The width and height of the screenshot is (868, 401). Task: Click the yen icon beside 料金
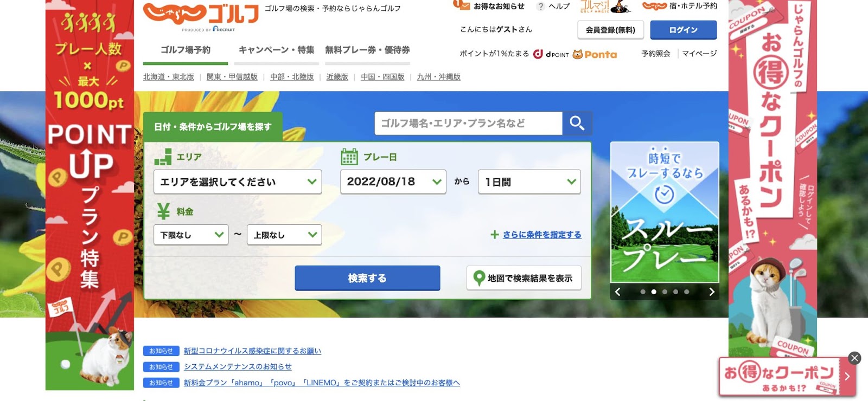point(163,211)
